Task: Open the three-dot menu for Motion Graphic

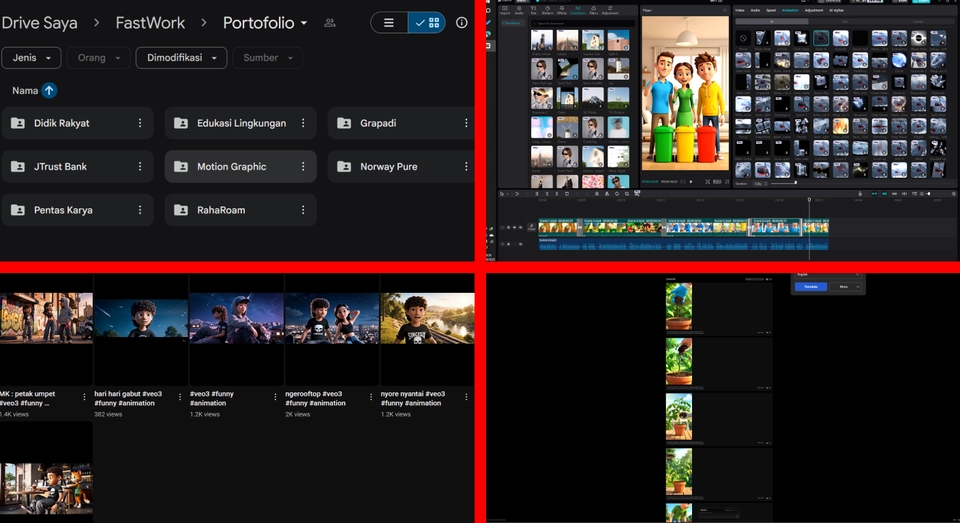Action: 303,167
